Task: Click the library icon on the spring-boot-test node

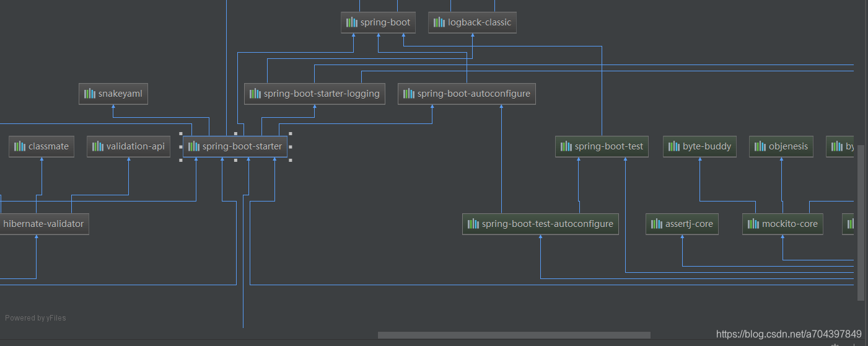Action: coord(566,147)
